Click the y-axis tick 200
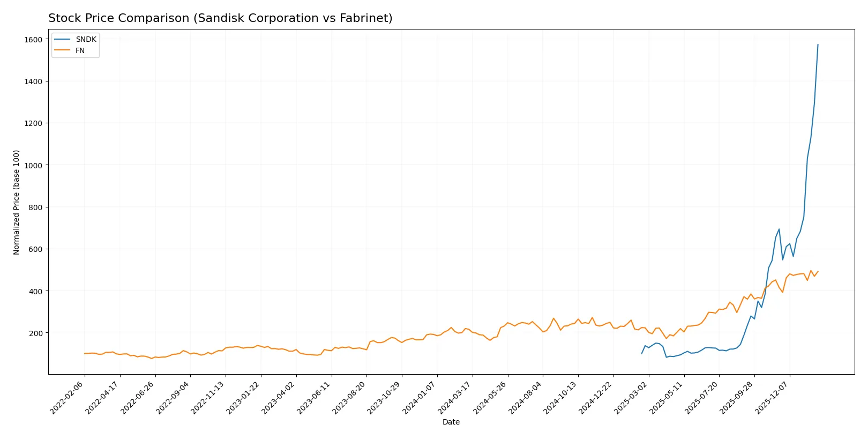 coord(35,333)
